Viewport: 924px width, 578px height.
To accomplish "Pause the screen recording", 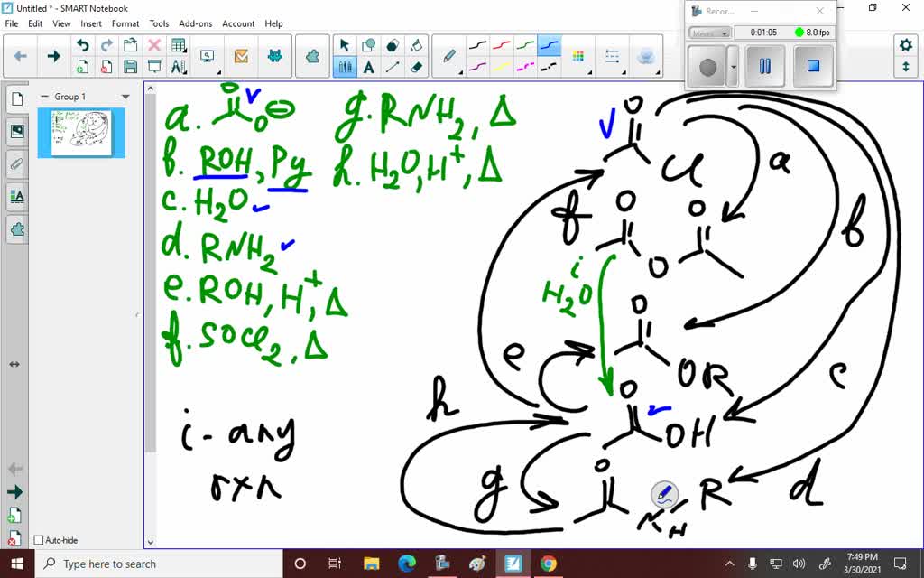I will click(765, 66).
